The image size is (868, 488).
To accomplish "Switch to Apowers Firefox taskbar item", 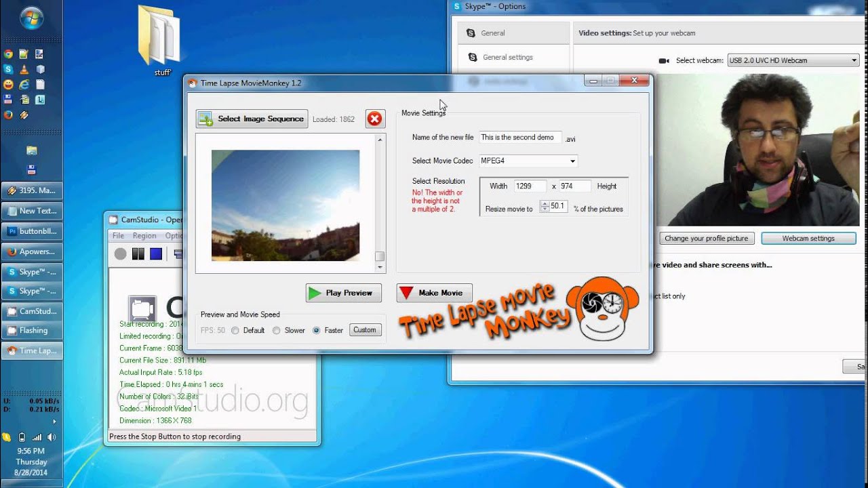I will point(32,251).
